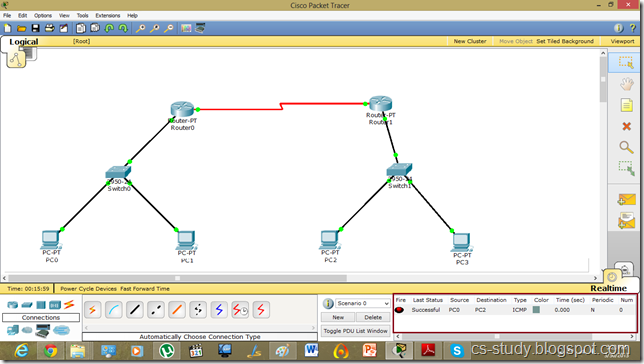Open the Activity Wizard toolbar icon
Screen dimensions: 644x364
click(x=64, y=28)
